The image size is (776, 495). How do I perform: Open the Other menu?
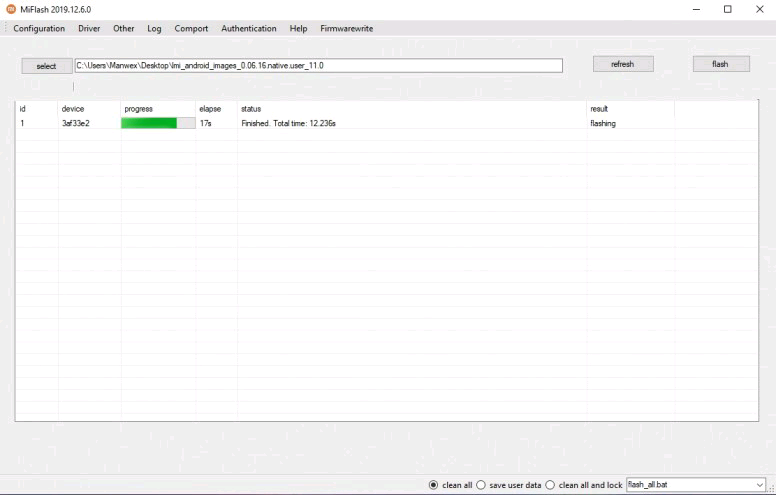[124, 29]
